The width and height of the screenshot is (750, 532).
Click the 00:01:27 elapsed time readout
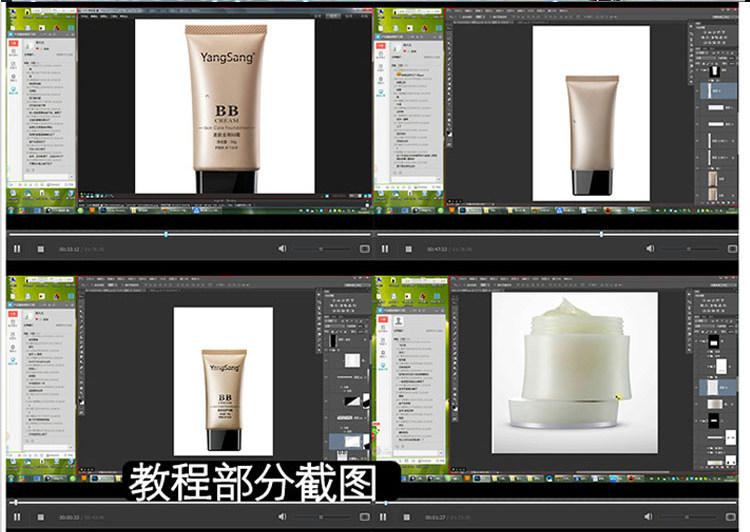tap(435, 517)
